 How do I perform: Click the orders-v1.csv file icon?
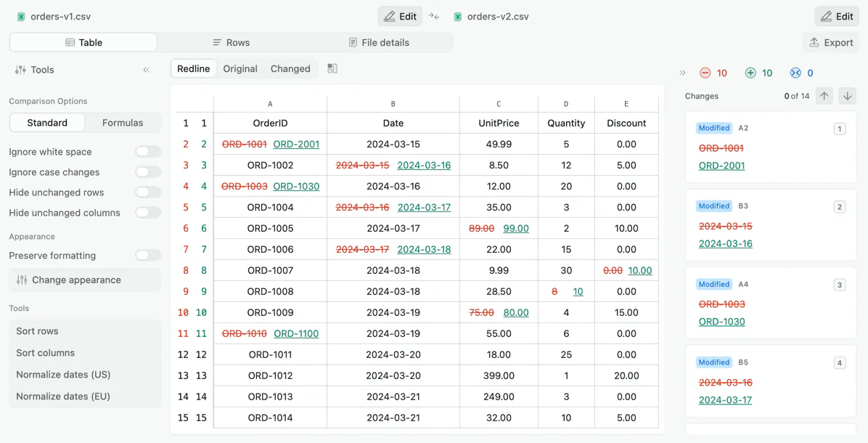click(21, 17)
